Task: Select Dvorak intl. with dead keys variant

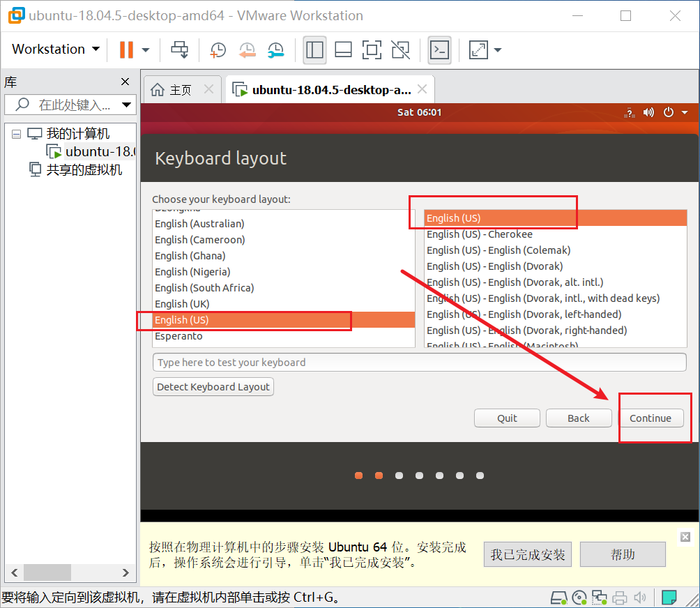Action: click(556, 298)
